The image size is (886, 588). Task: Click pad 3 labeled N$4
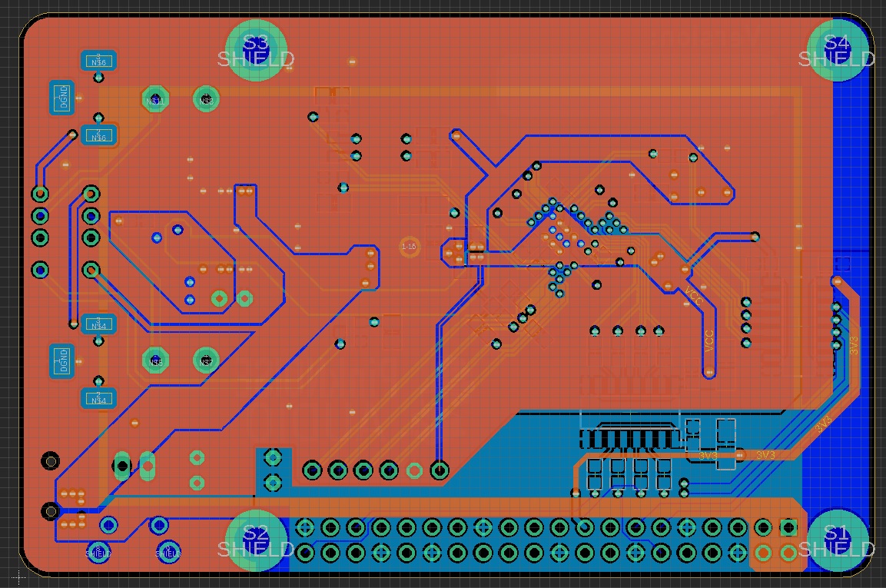click(99, 324)
